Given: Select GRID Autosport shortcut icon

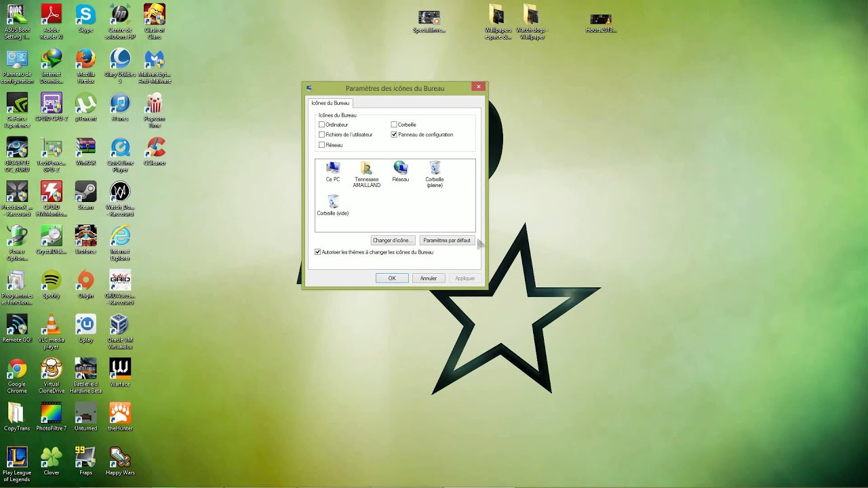Looking at the screenshot, I should tap(120, 287).
